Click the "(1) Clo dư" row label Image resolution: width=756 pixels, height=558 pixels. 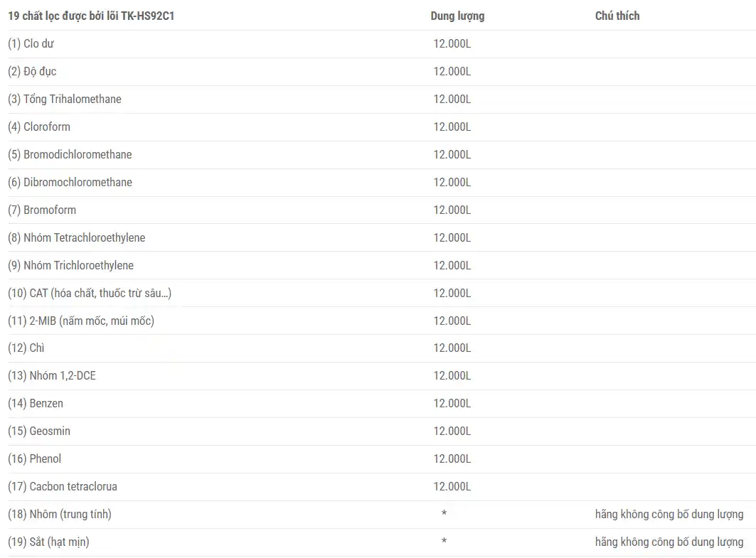point(31,43)
